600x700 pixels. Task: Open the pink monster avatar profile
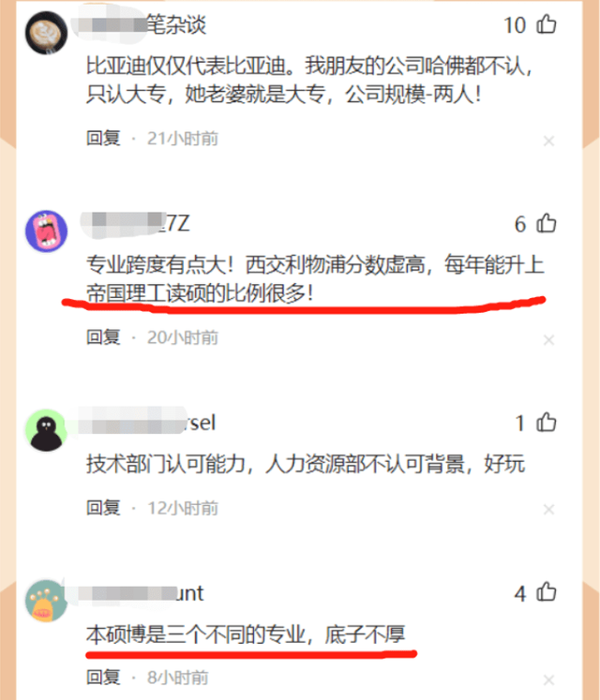[x=46, y=231]
